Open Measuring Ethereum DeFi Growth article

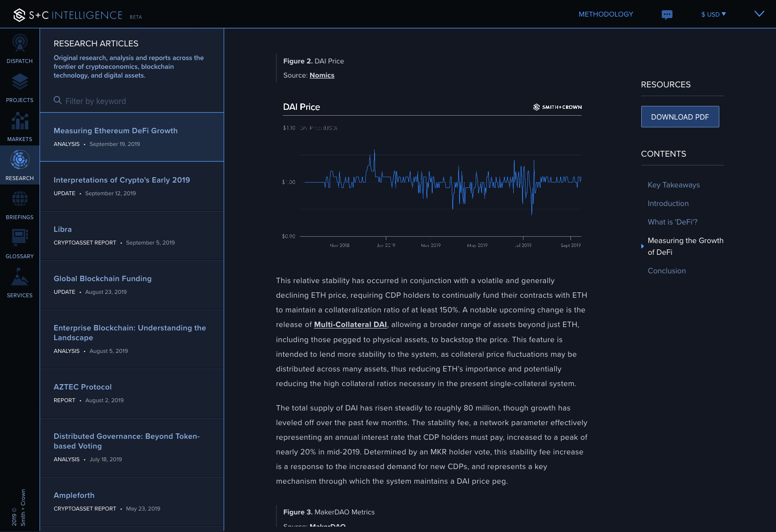click(132, 137)
